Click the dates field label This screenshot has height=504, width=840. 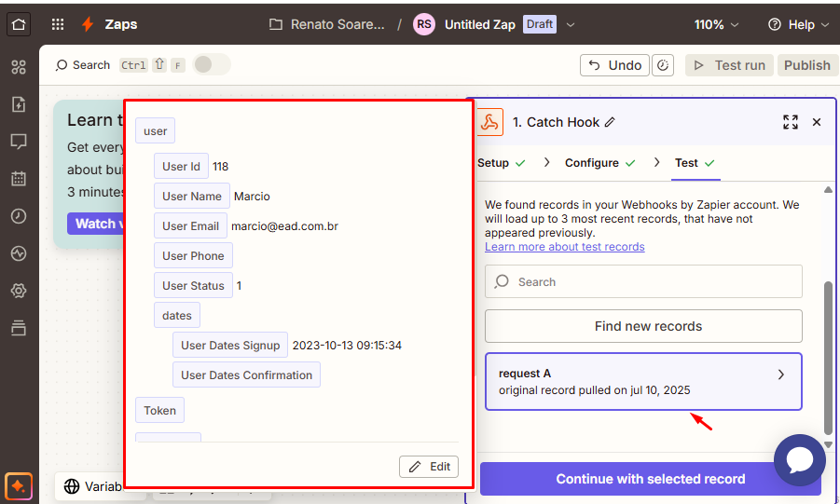pos(177,316)
